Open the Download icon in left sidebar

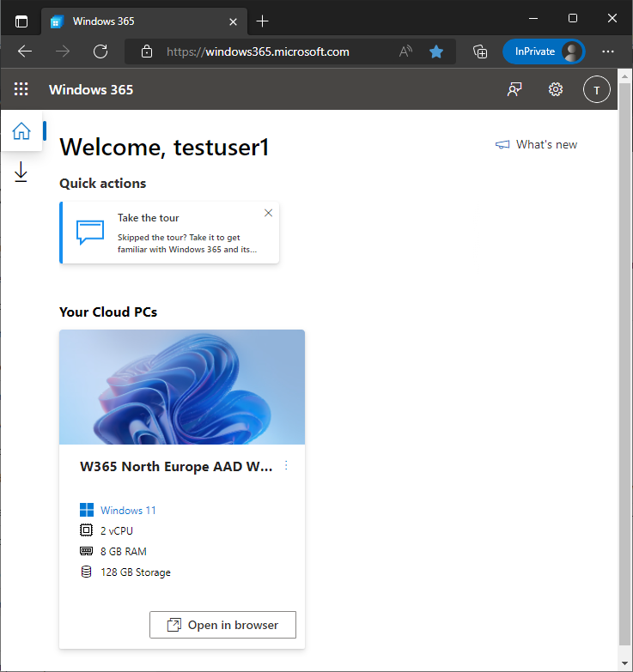pyautogui.click(x=21, y=172)
